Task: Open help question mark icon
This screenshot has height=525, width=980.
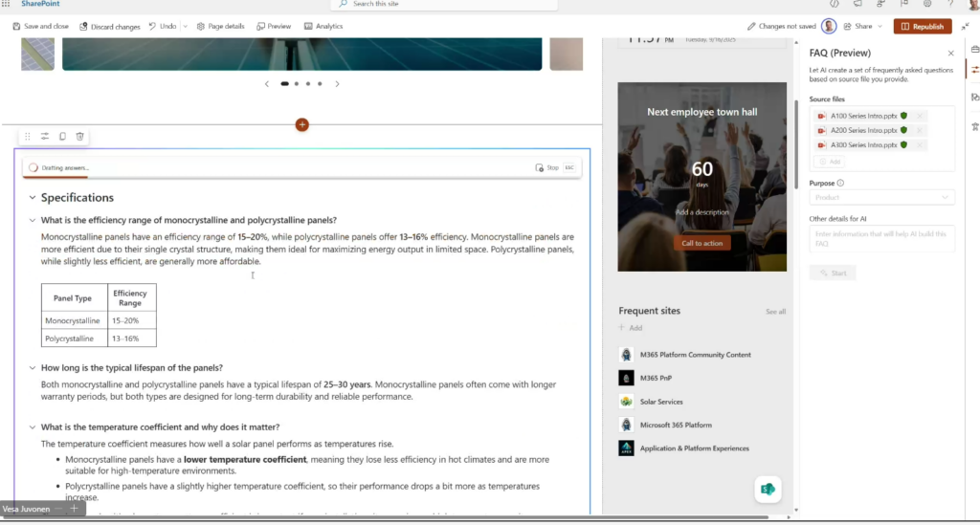Action: pos(950,4)
